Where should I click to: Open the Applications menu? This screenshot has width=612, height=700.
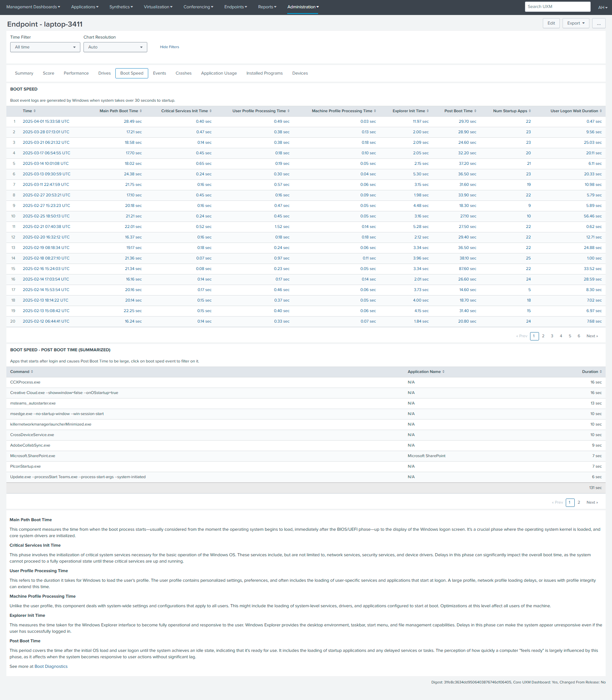coord(85,7)
